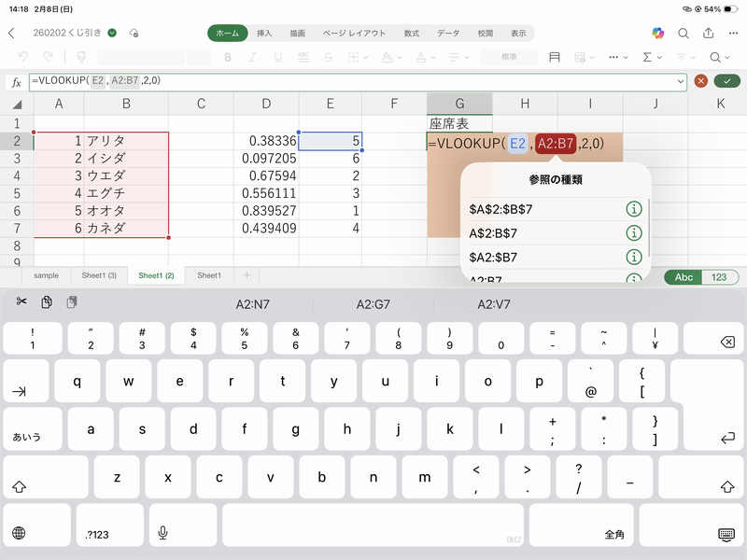Tap the info icon next to $A$2:$B$7
The height and width of the screenshot is (560, 747).
point(633,209)
